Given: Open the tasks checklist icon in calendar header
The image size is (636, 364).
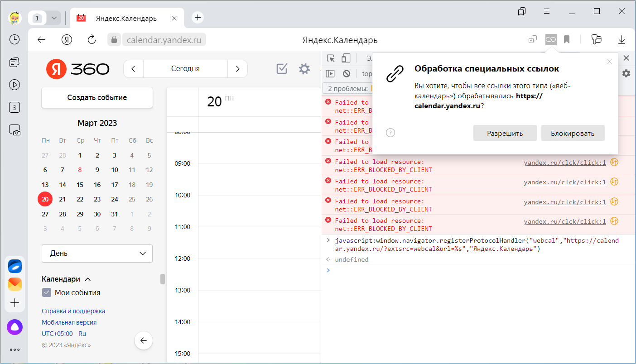Looking at the screenshot, I should coord(282,69).
